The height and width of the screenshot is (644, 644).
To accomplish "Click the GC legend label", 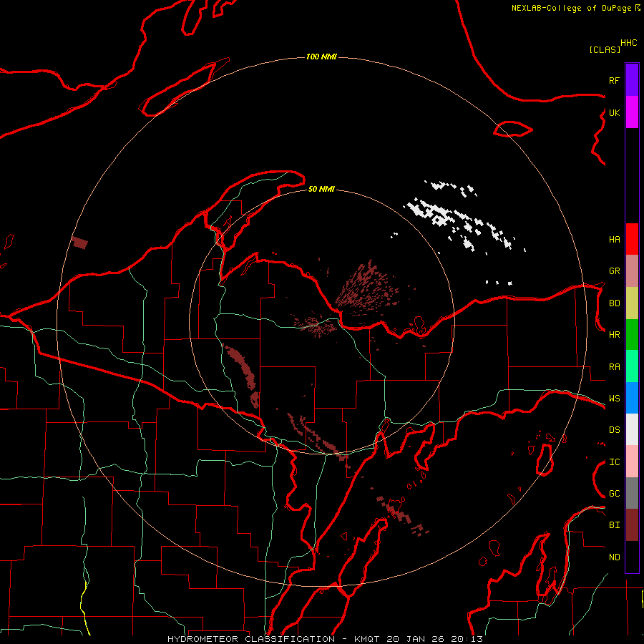I will click(614, 494).
